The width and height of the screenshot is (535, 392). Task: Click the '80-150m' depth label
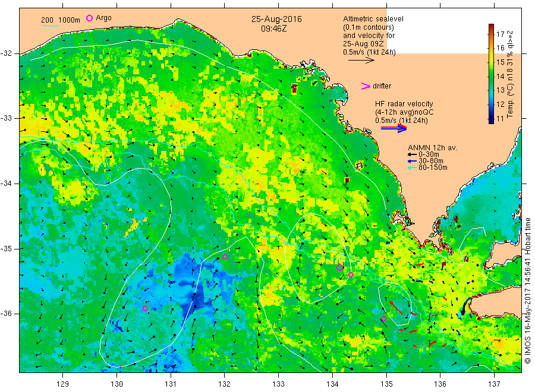[433, 167]
